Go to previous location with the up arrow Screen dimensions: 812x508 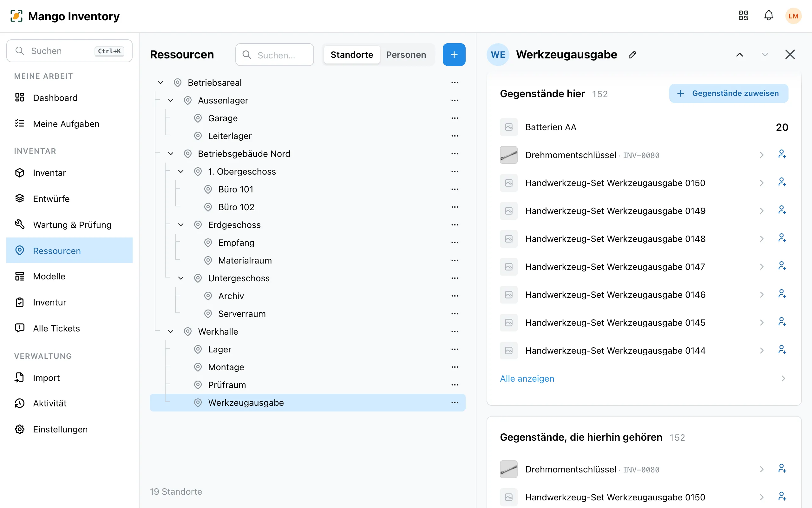pos(740,55)
